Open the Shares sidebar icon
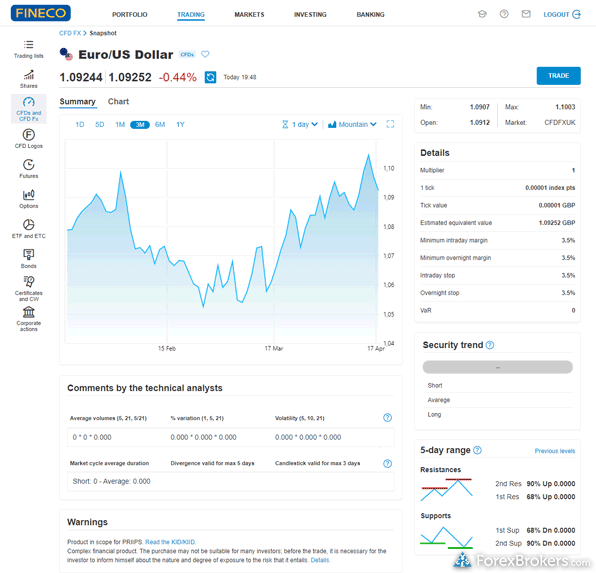Viewport: 596px width, 573px height. 29,79
